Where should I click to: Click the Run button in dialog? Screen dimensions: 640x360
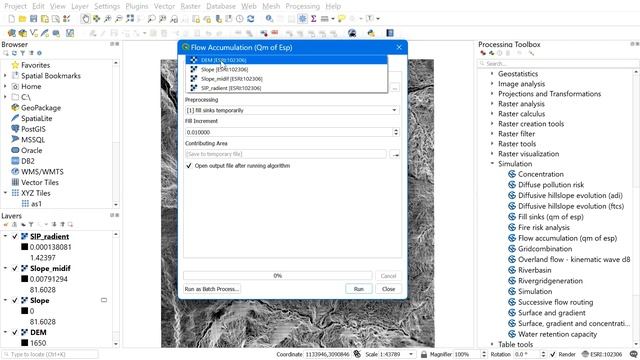(358, 289)
